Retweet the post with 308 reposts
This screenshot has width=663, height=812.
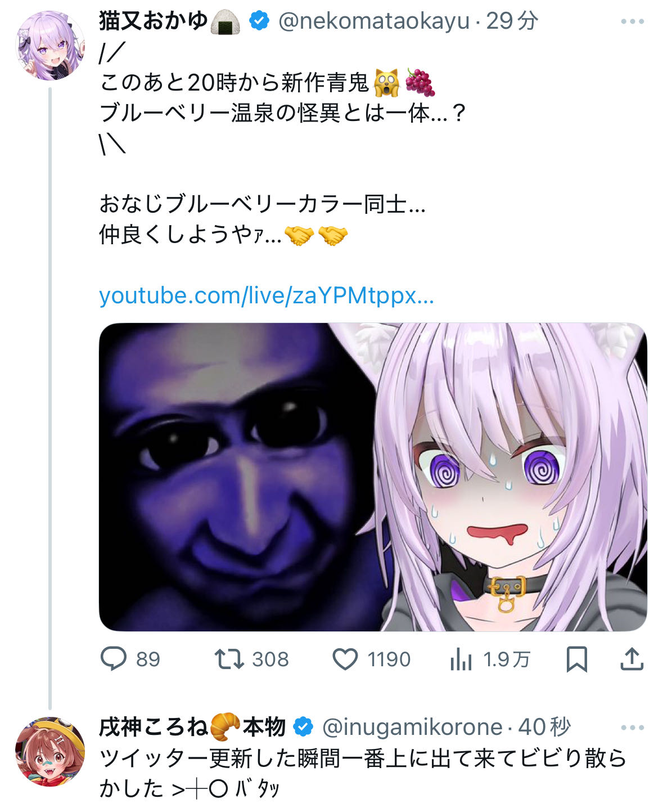click(x=229, y=659)
